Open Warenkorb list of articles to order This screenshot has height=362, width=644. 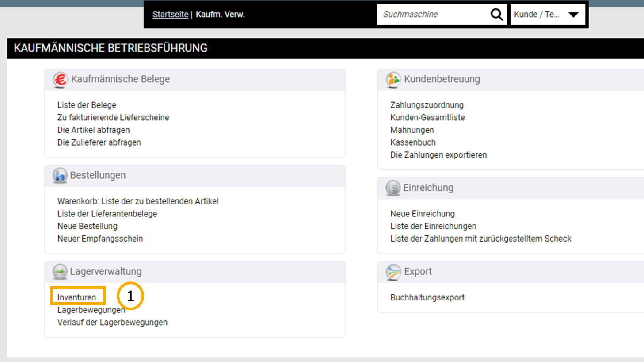138,201
